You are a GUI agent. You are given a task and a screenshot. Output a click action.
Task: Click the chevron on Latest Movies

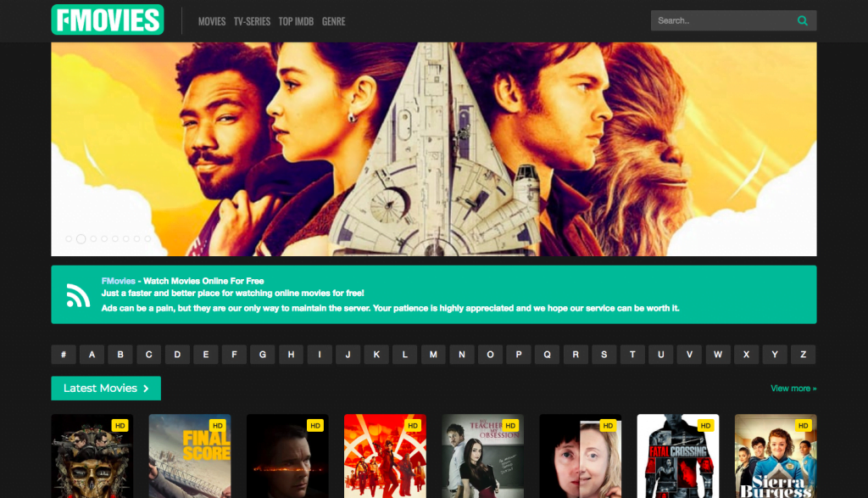146,389
